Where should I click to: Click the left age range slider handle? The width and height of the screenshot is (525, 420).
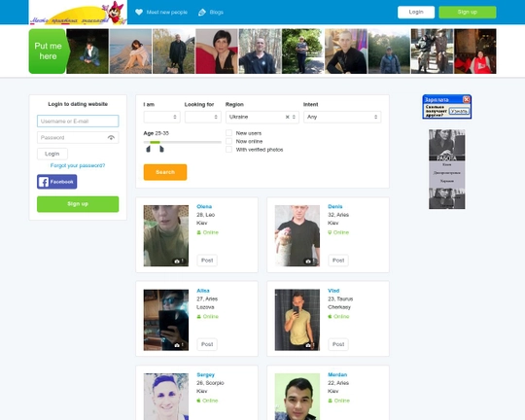(149, 149)
